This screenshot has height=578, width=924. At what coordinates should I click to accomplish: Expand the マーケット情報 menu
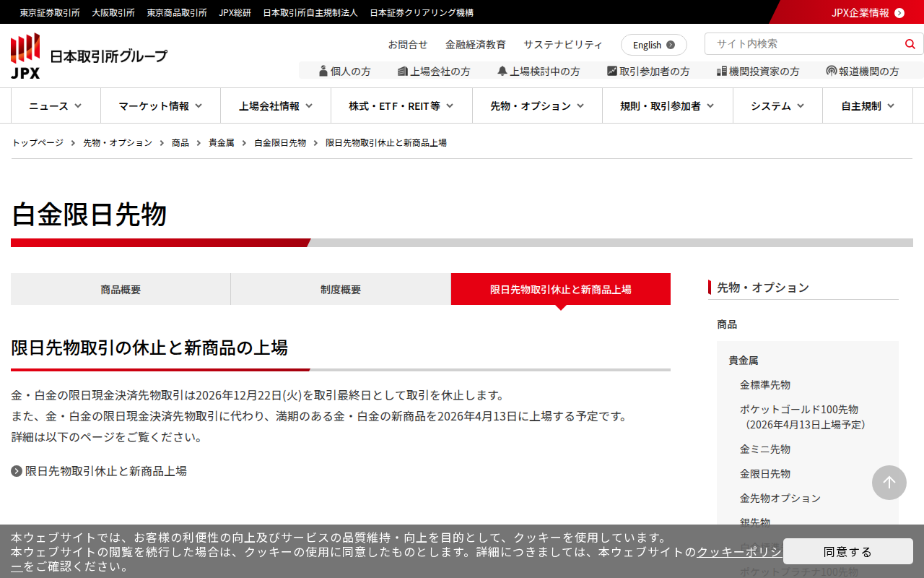[160, 105]
